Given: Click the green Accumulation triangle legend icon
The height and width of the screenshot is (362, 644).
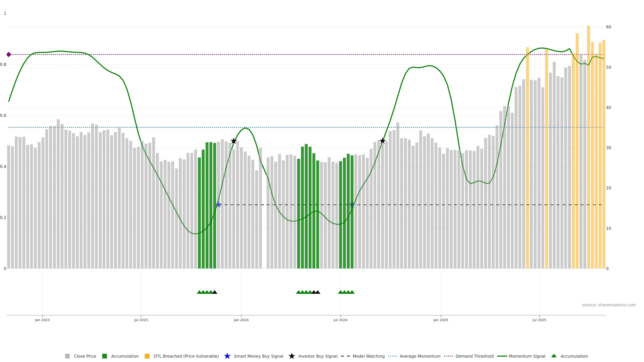Looking at the screenshot, I should tap(554, 356).
